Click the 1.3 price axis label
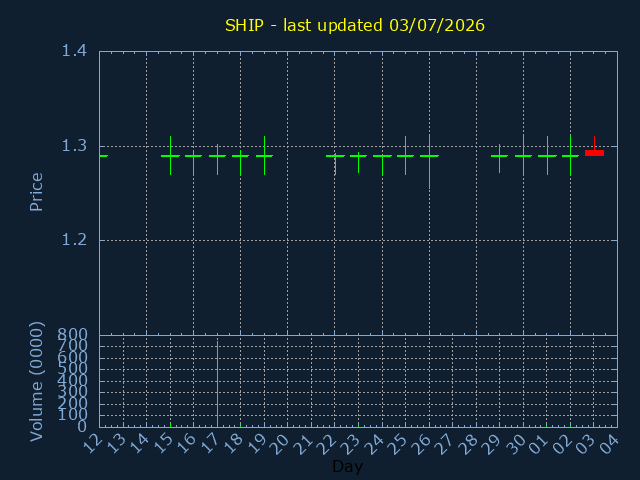 click(74, 146)
